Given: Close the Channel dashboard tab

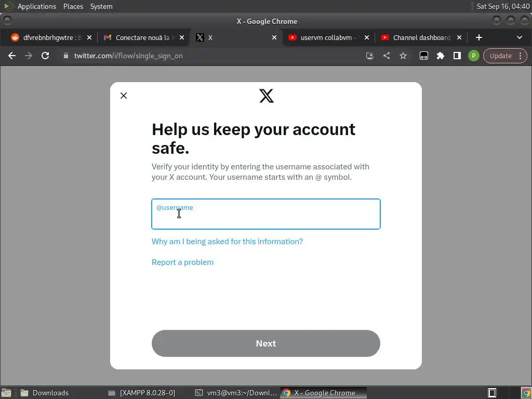Looking at the screenshot, I should pyautogui.click(x=459, y=37).
